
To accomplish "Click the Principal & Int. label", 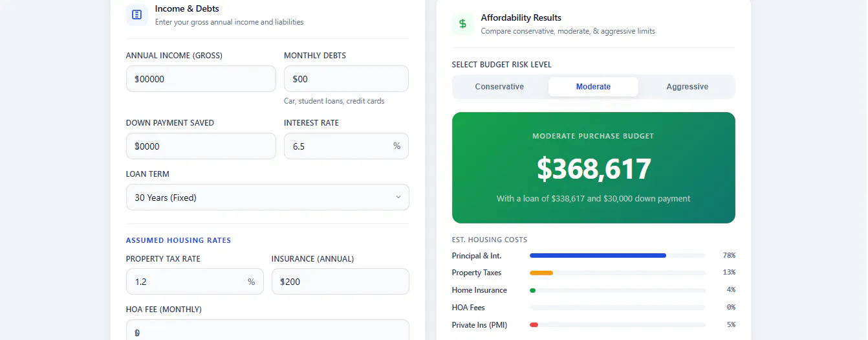I will point(477,256).
